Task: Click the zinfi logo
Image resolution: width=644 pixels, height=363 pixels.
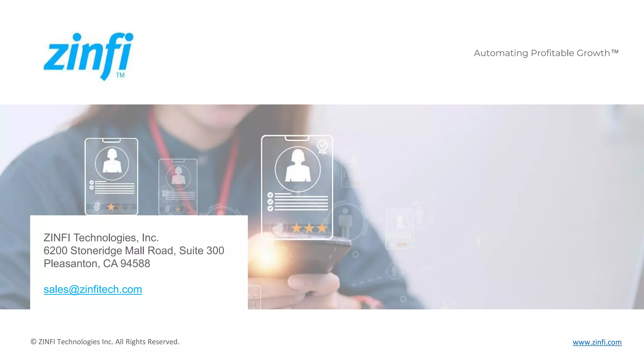Action: point(88,55)
